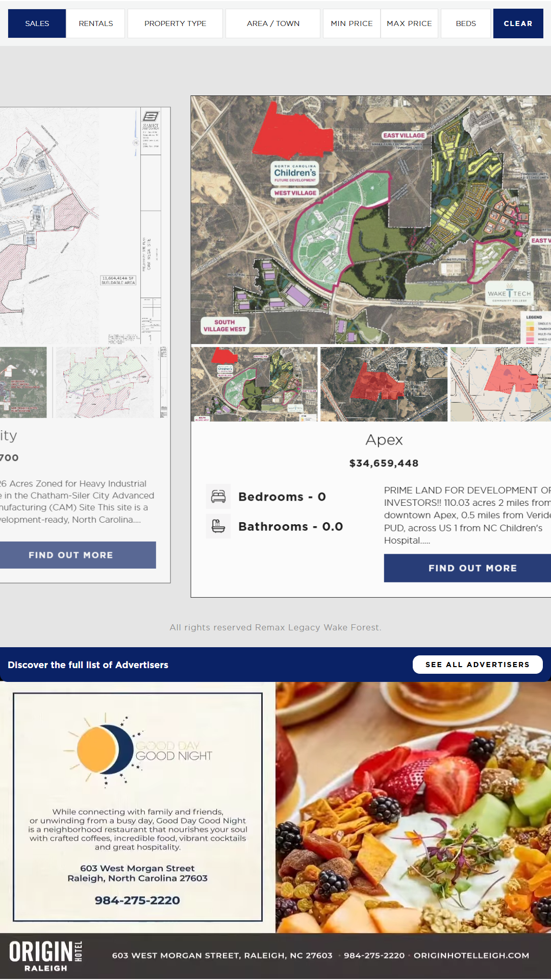This screenshot has height=980, width=551.
Task: Click FIND OUT MORE for Siler City listing
Action: (x=71, y=555)
